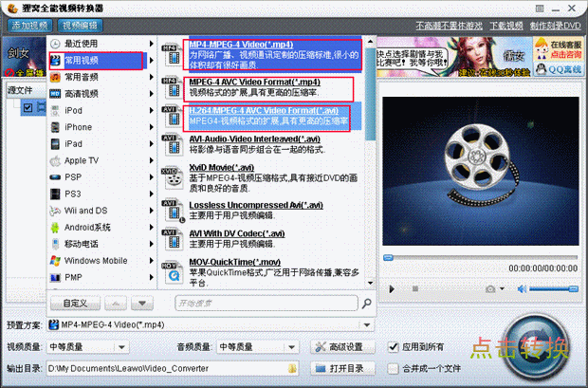This screenshot has height=388, width=588.
Task: Click the Wii and DS controller icon
Action: pyautogui.click(x=55, y=211)
